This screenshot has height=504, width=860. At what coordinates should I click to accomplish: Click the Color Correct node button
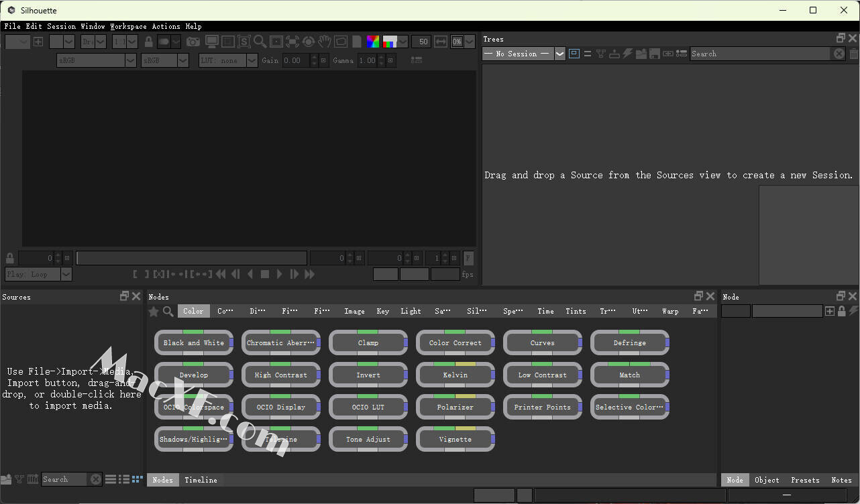(x=455, y=342)
